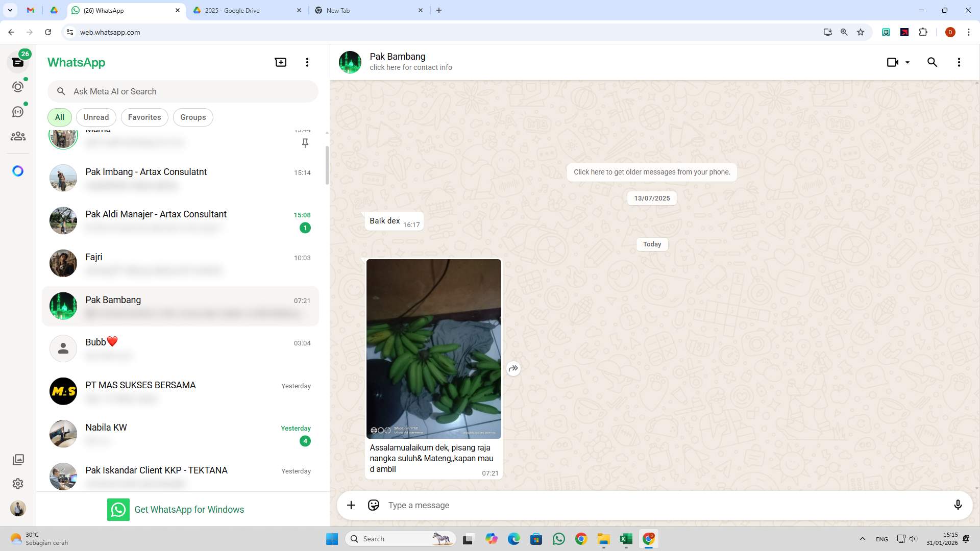Enable the Unread chats filter

(x=95, y=117)
